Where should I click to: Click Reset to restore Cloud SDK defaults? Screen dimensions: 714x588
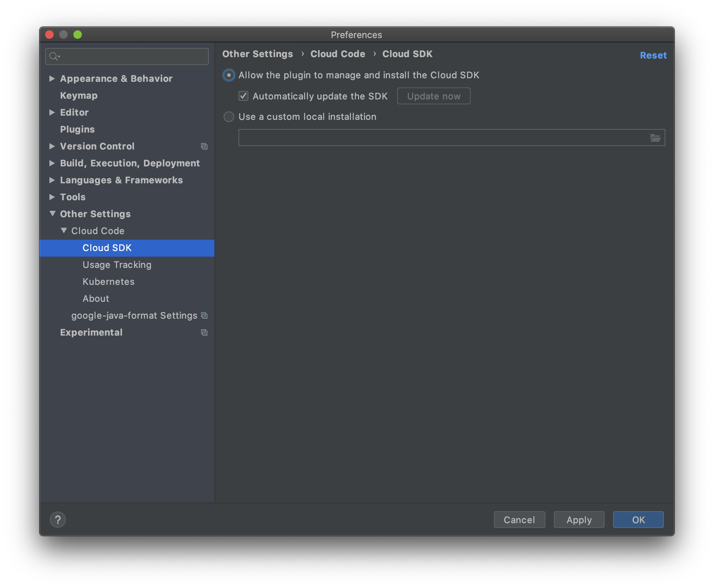653,55
